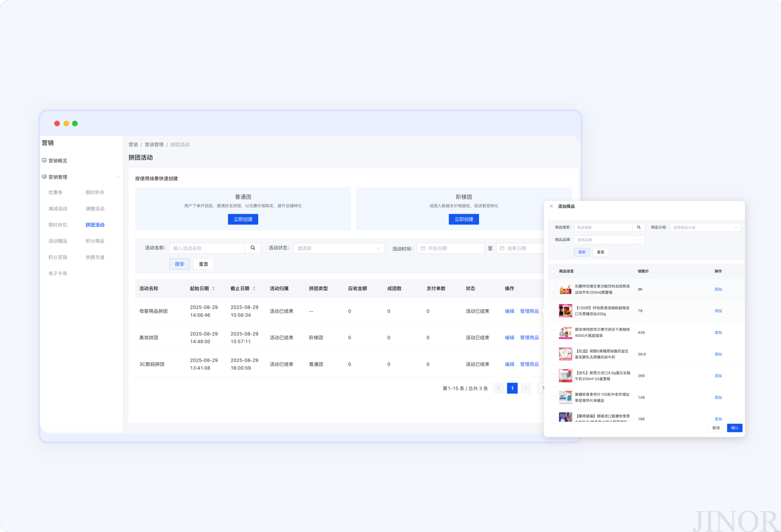Close the 添加商品 panel with X icon
The width and height of the screenshot is (781, 532).
point(551,206)
